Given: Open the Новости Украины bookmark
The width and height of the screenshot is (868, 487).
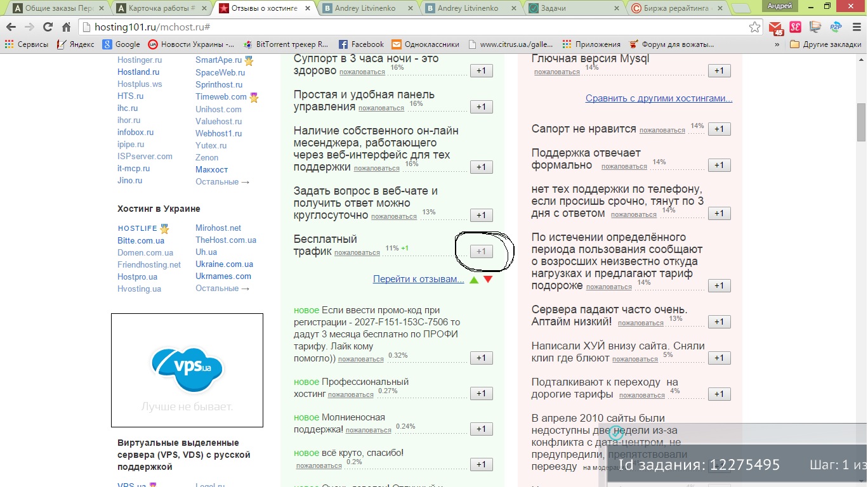Looking at the screenshot, I should [191, 44].
